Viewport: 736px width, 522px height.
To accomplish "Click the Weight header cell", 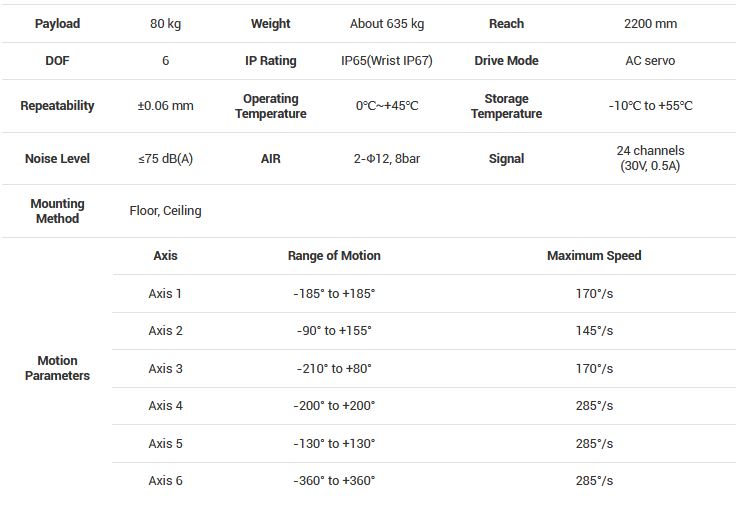I will 270,23.
